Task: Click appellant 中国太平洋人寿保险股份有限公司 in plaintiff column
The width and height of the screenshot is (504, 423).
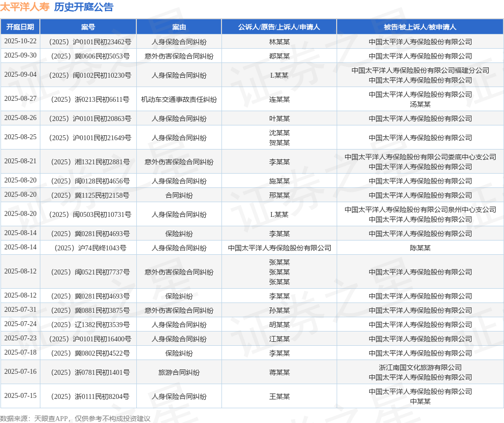Action: pyautogui.click(x=280, y=248)
